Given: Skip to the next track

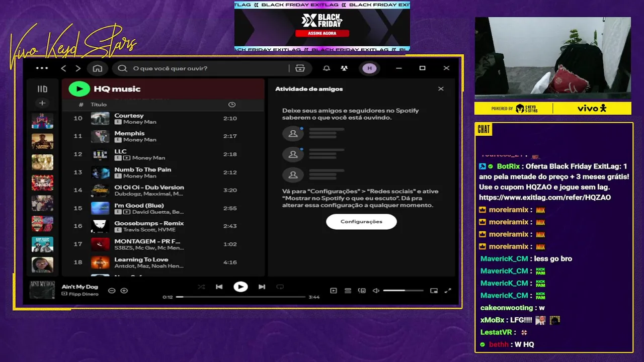Looking at the screenshot, I should tap(262, 287).
